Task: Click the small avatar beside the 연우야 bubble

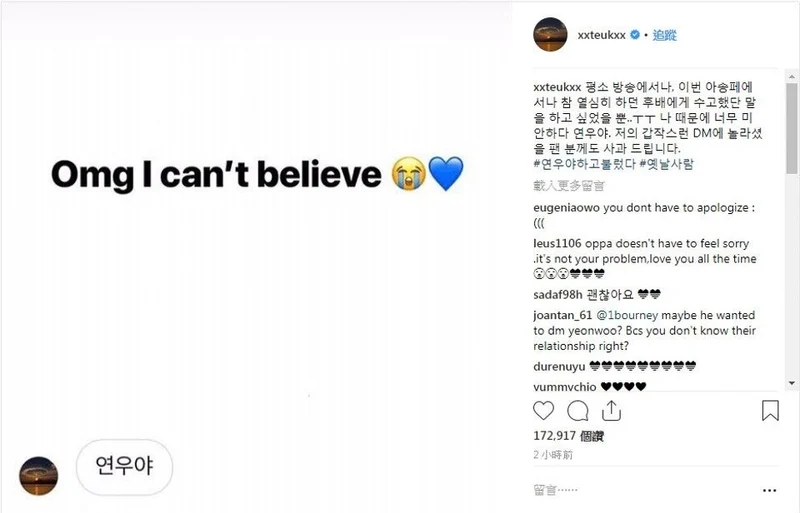Action: point(40,475)
